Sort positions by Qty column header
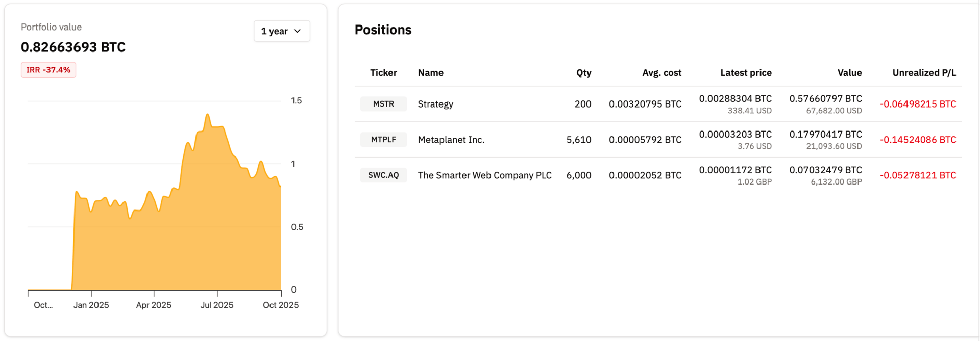The height and width of the screenshot is (341, 980). [583, 73]
